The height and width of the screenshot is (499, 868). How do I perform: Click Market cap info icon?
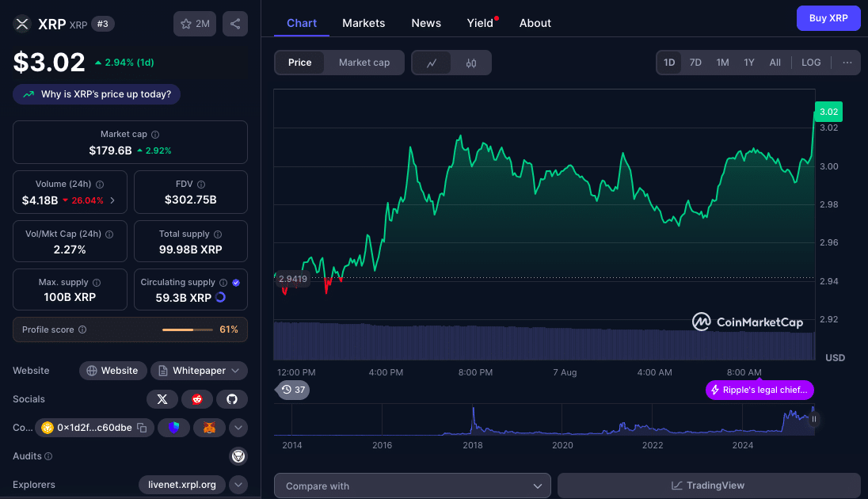click(x=155, y=135)
